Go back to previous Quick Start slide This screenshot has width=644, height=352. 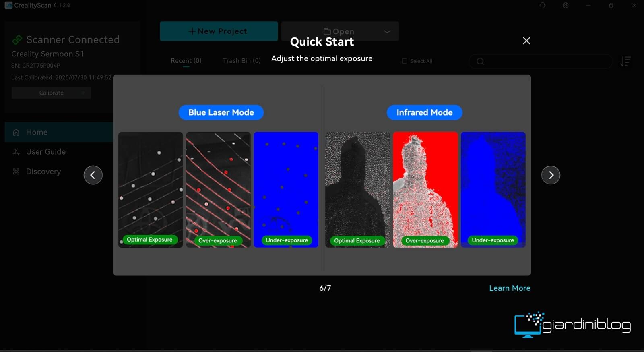(x=93, y=175)
